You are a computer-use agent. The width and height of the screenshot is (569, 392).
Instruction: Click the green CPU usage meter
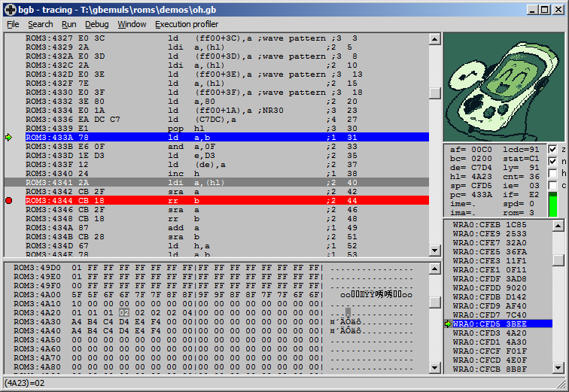(x=552, y=205)
